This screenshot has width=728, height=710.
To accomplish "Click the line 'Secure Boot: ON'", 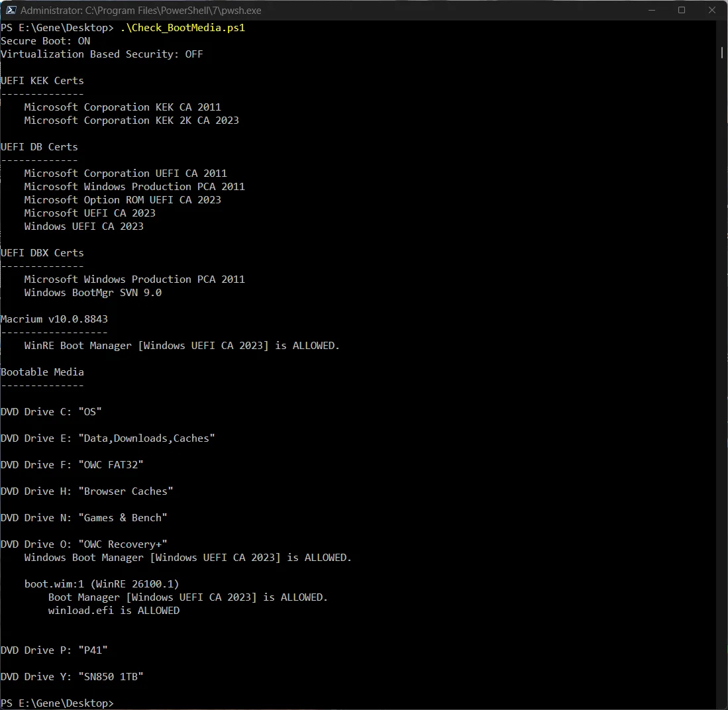I will tap(46, 41).
